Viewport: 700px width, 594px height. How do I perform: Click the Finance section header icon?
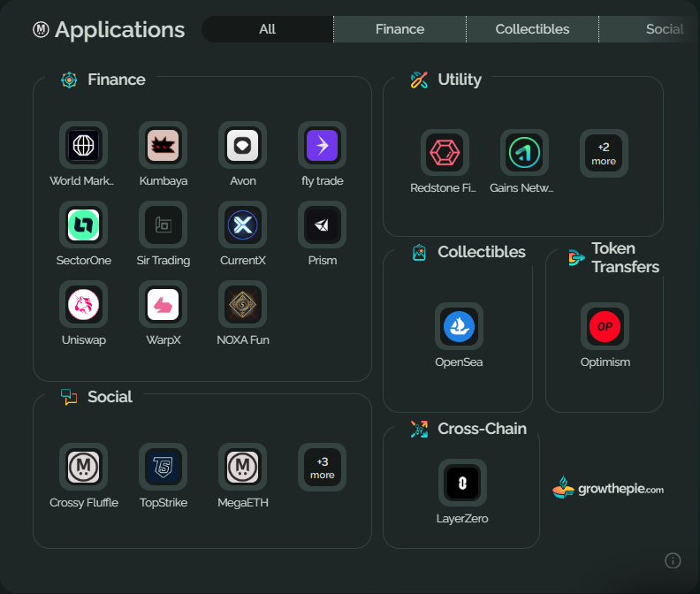[x=69, y=80]
